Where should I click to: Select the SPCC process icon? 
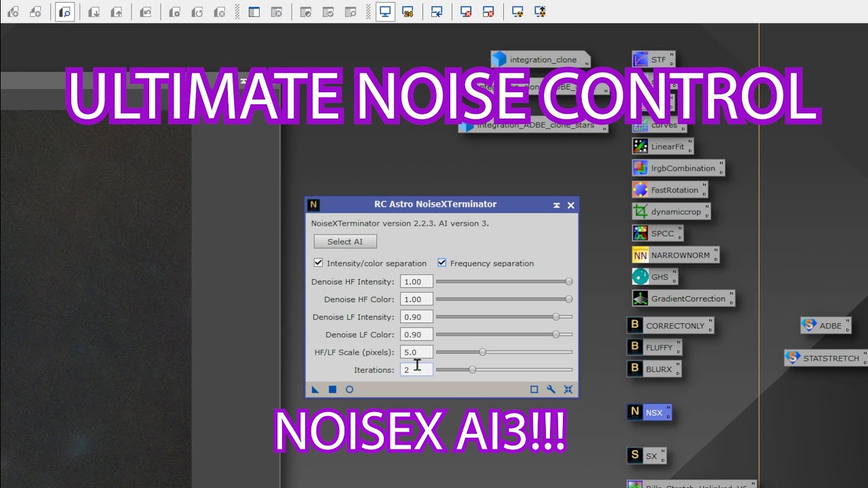point(657,233)
